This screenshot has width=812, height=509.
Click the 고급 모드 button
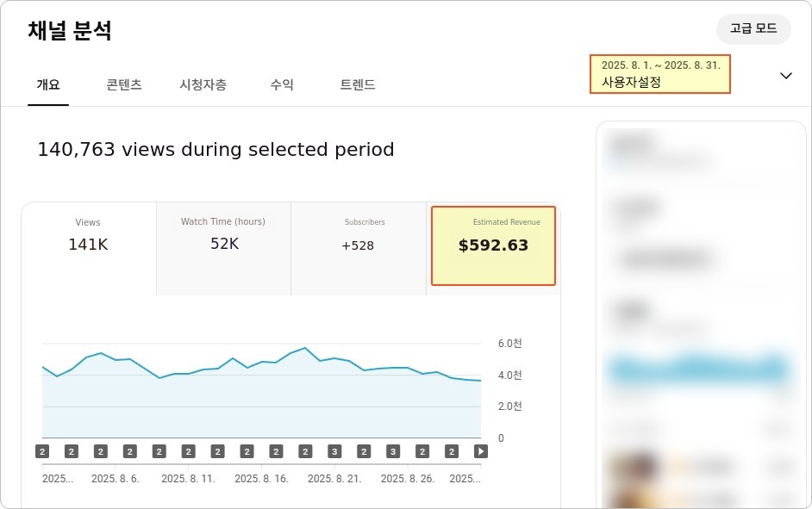(753, 29)
